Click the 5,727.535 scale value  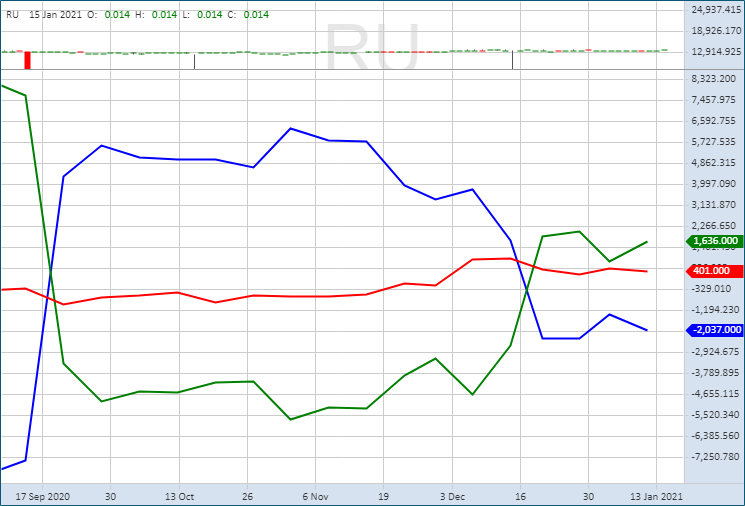714,142
